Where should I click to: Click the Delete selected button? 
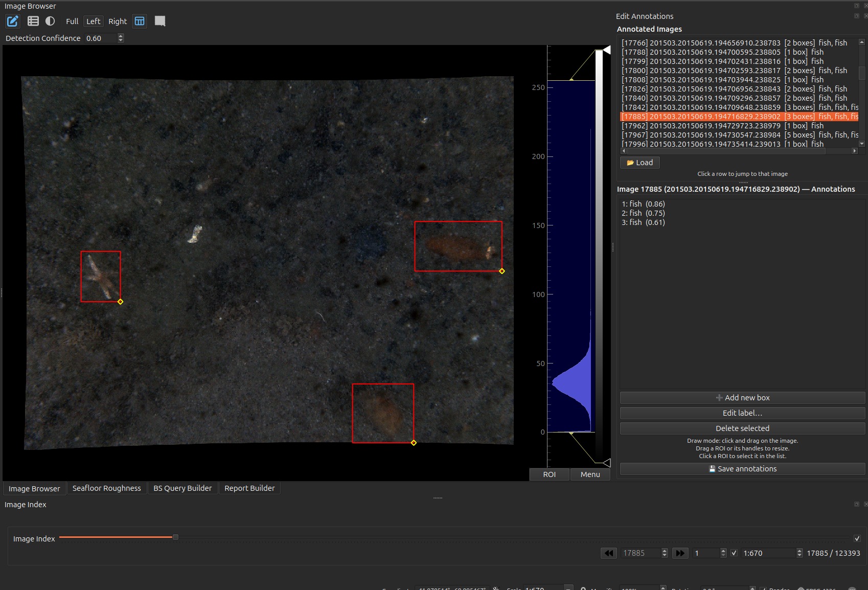click(742, 428)
